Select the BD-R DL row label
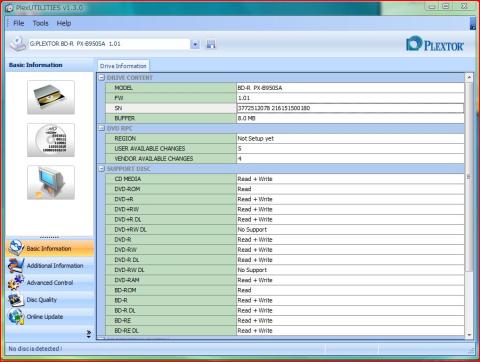The height and width of the screenshot is (362, 480). point(171,310)
